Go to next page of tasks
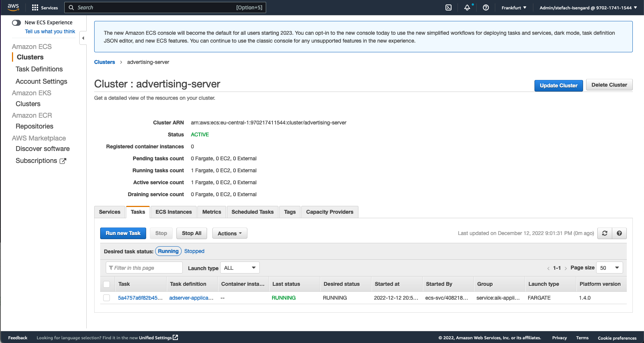The width and height of the screenshot is (644, 343). [566, 268]
